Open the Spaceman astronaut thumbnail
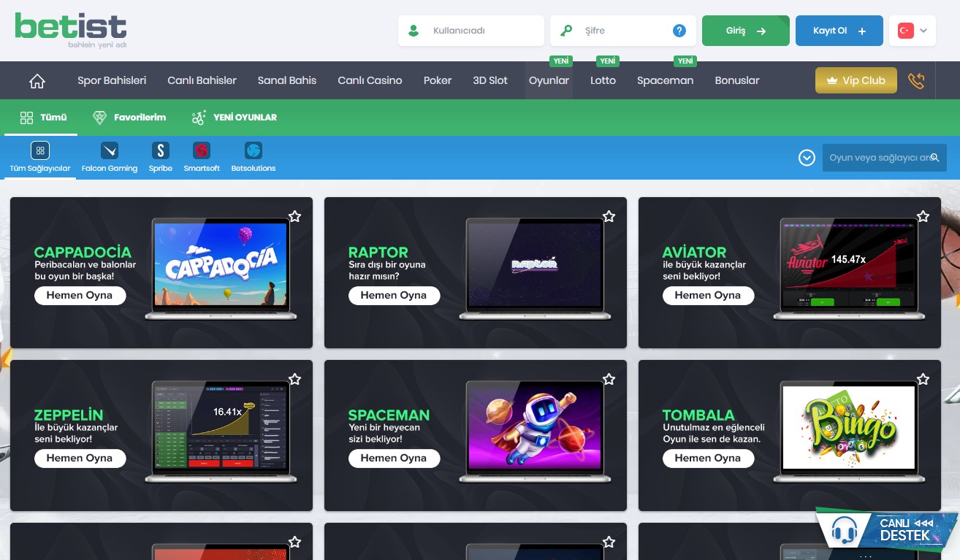This screenshot has width=960, height=560. pyautogui.click(x=535, y=431)
